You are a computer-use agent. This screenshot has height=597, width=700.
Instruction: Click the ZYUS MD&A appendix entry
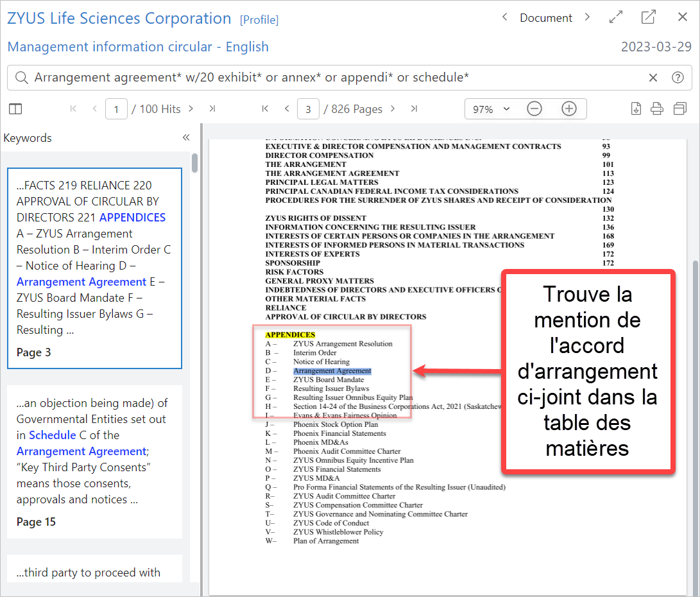[316, 478]
